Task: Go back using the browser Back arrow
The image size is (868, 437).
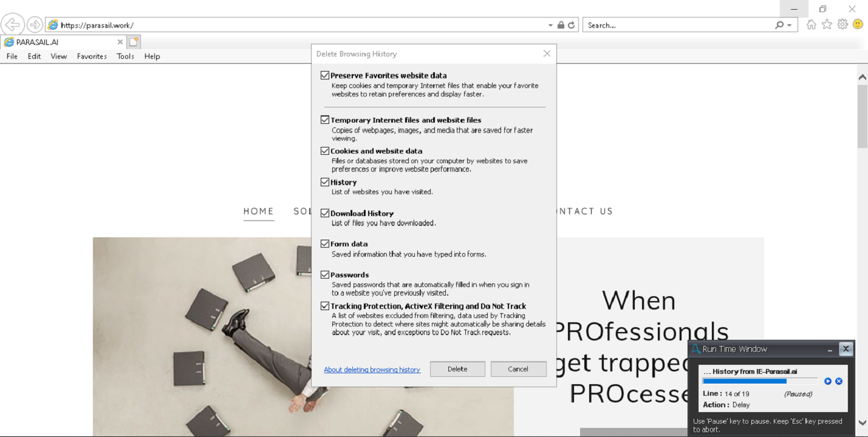Action: coord(12,24)
